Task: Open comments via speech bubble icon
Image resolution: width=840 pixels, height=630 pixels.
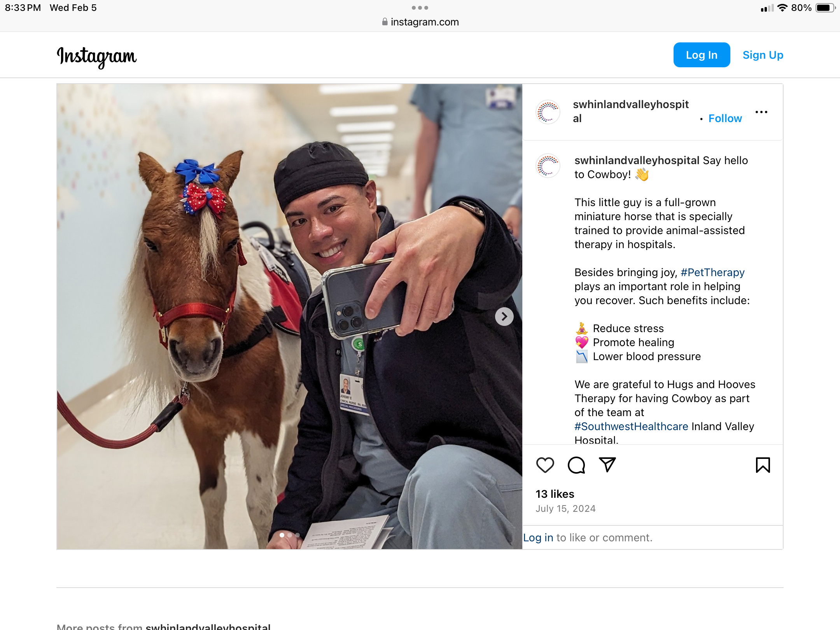Action: 576,465
